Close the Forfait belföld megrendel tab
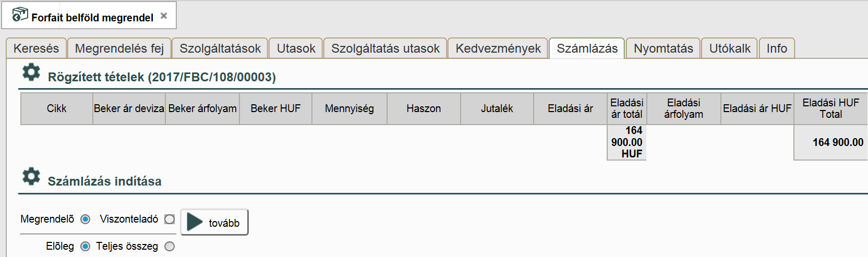 tap(164, 16)
